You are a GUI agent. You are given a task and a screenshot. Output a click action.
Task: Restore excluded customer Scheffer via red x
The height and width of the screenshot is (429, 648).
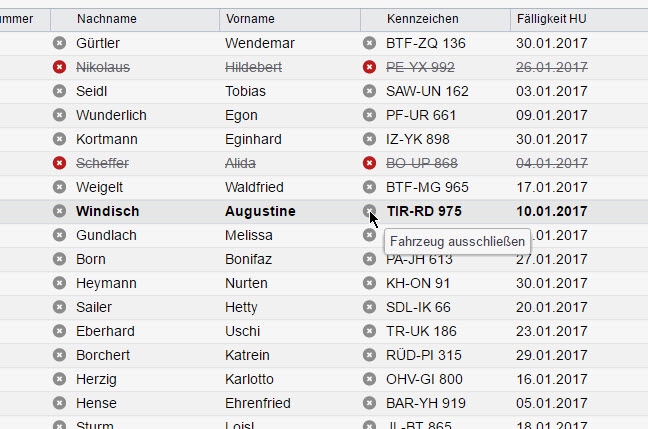[60, 163]
